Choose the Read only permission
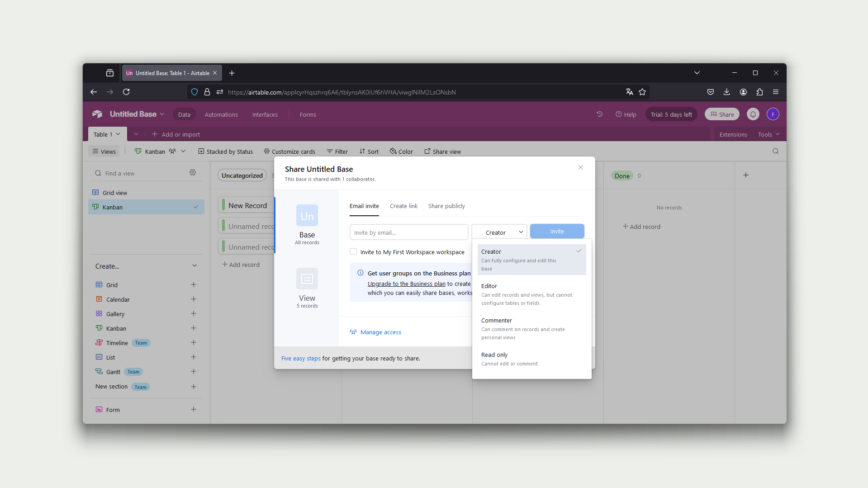This screenshot has height=488, width=868. coord(532,359)
